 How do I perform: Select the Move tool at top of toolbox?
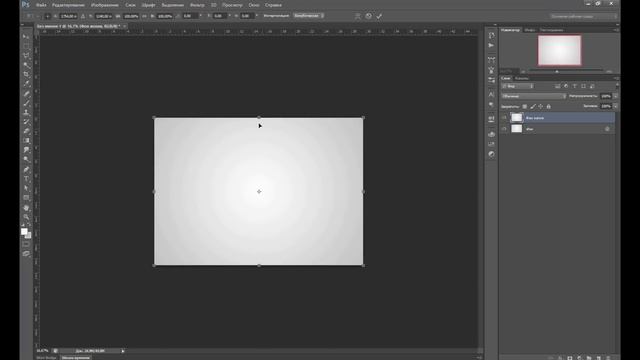tap(27, 36)
